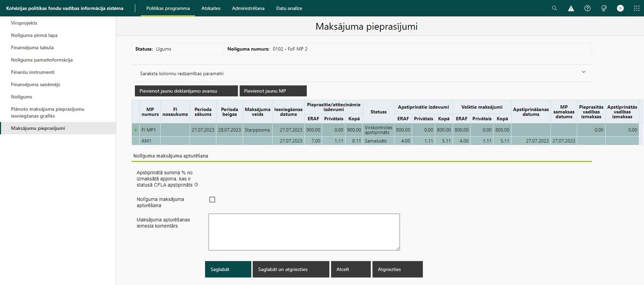Click Pievienot jaunu deklarējamo avansu button
The height and width of the screenshot is (285, 644).
186,91
